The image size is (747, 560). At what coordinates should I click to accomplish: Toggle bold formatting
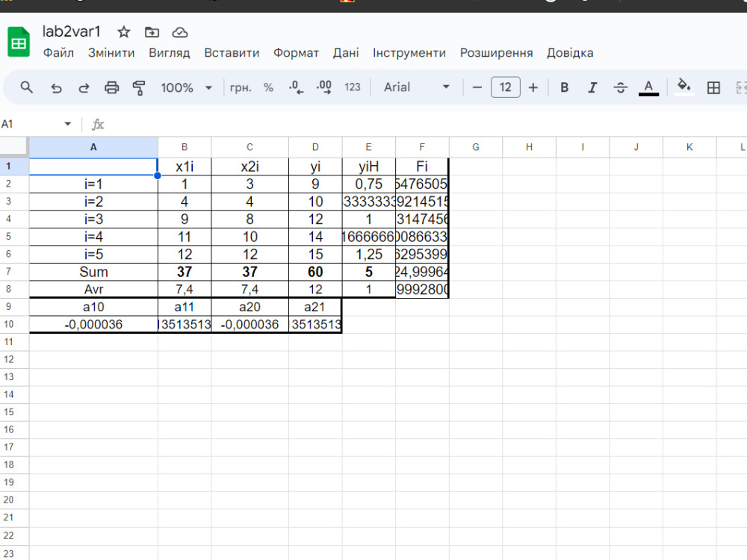[564, 87]
